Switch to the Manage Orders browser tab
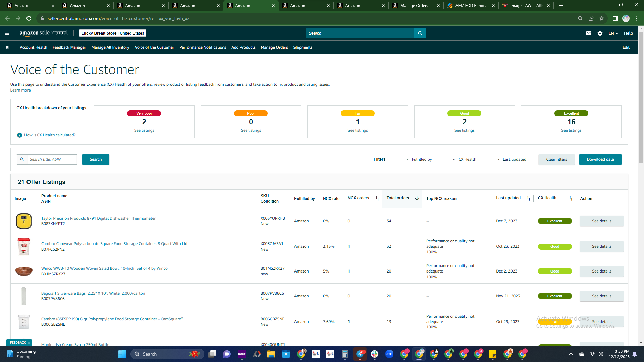The image size is (644, 362). pyautogui.click(x=416, y=6)
